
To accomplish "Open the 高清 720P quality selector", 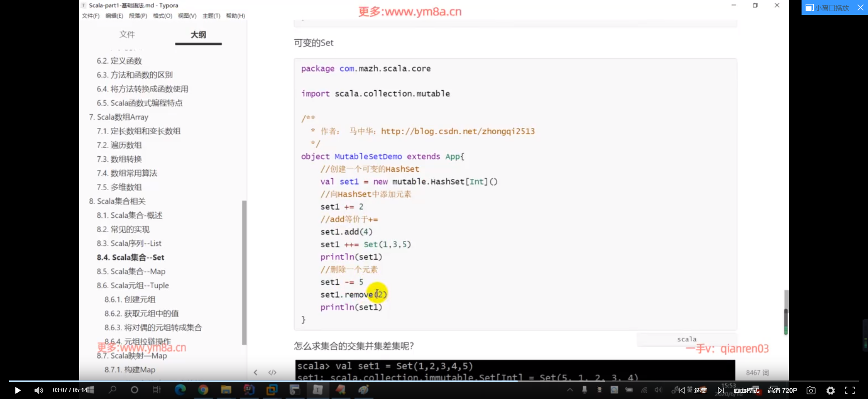I will [782, 390].
